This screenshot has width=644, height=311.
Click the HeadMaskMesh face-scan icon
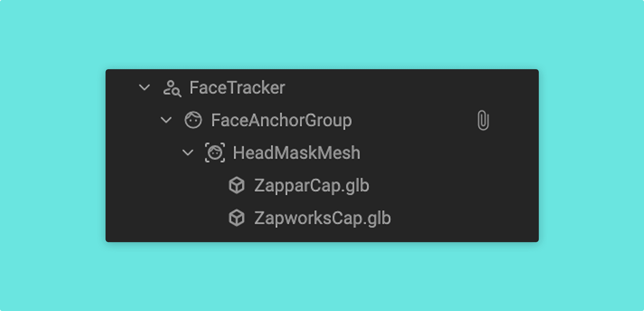click(215, 153)
